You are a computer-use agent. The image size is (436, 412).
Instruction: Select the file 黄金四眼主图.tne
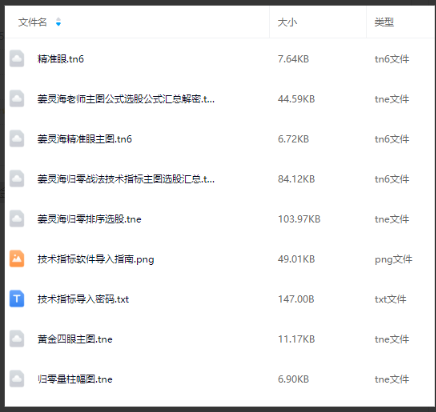tap(75, 339)
